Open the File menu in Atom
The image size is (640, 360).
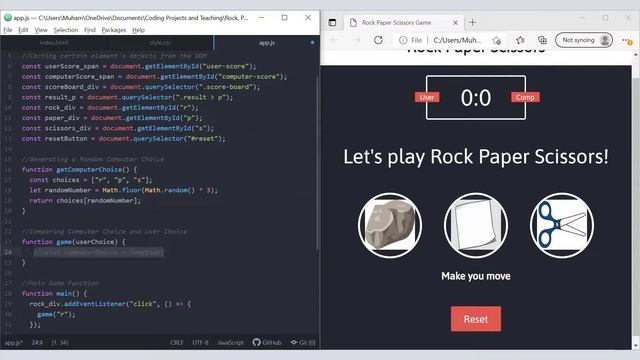click(x=8, y=30)
